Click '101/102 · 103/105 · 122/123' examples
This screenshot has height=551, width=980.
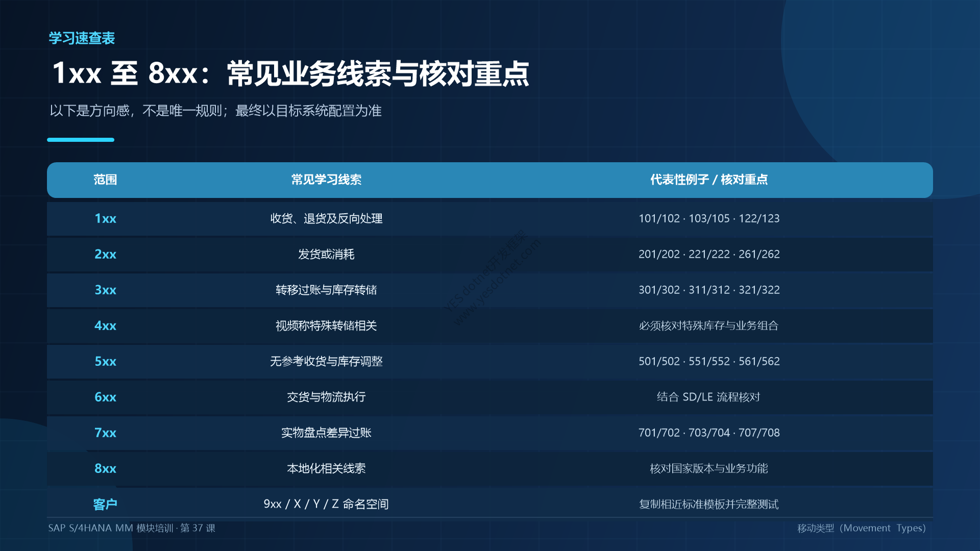point(709,218)
